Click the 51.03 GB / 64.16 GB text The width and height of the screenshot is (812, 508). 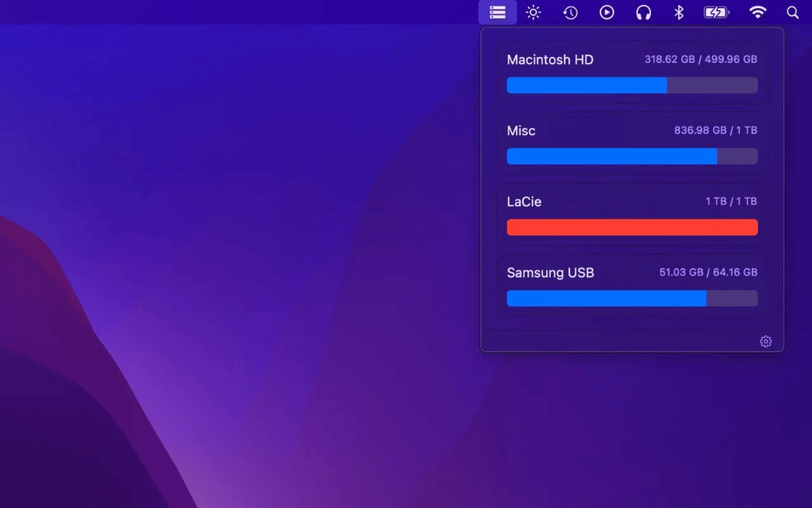(x=708, y=273)
